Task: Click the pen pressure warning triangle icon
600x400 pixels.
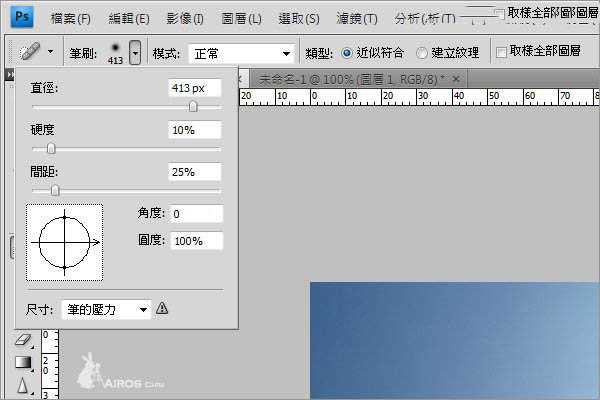Action: [x=162, y=309]
